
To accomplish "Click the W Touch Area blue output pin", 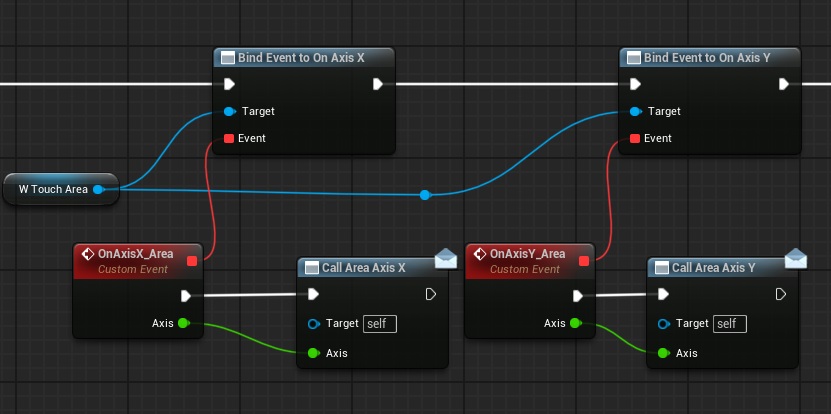I will tap(98, 189).
